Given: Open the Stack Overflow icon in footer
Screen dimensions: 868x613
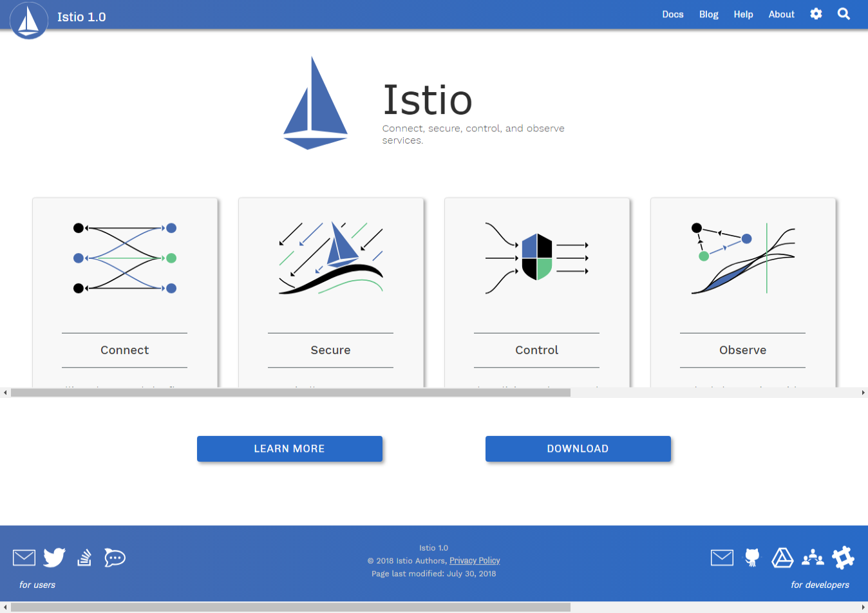Looking at the screenshot, I should pyautogui.click(x=84, y=557).
